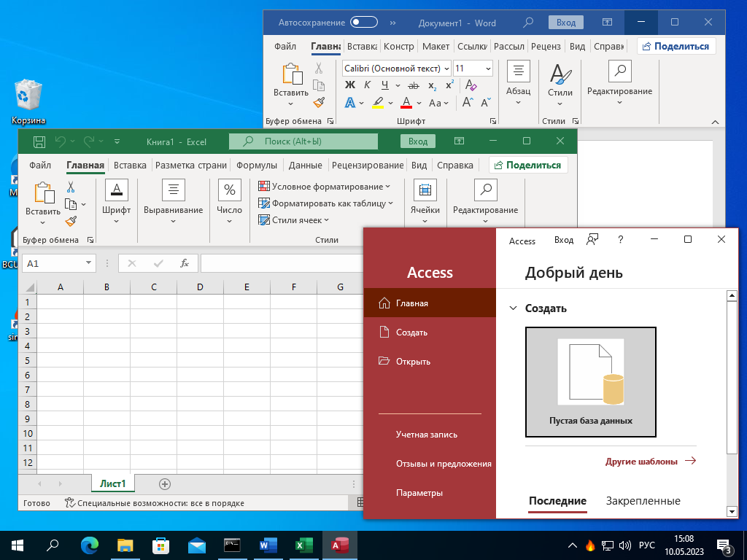747x560 pixels.
Task: Decrease font size in Word
Action: click(x=485, y=102)
